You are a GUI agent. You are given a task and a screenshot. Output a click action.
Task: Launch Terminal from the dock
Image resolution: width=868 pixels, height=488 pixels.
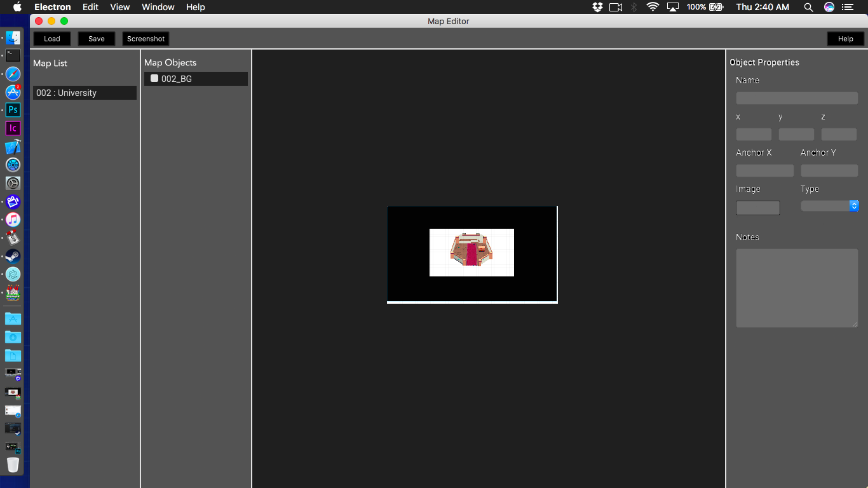tap(13, 56)
